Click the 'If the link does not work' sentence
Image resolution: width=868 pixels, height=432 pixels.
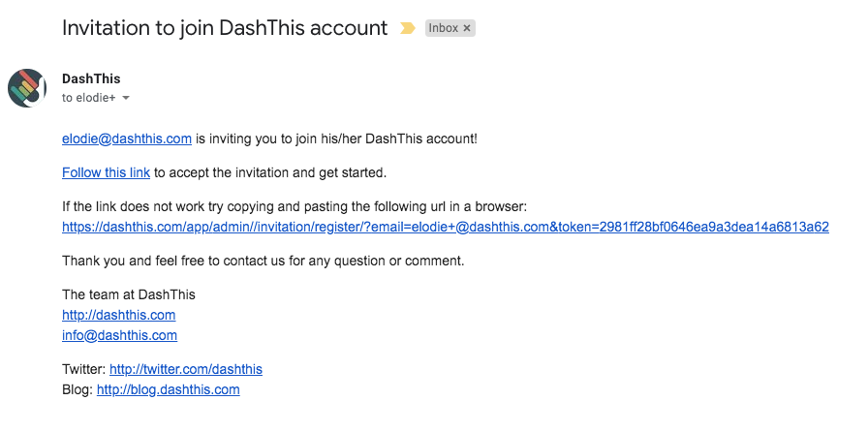point(294,207)
